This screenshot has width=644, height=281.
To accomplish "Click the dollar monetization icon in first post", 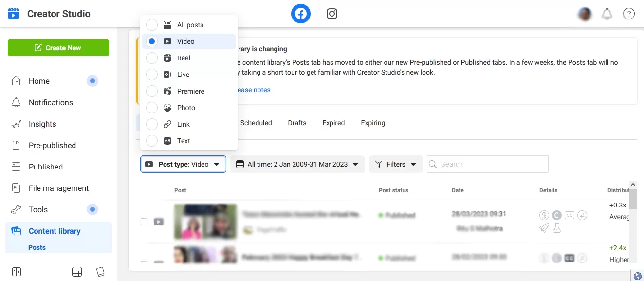I will pyautogui.click(x=544, y=215).
